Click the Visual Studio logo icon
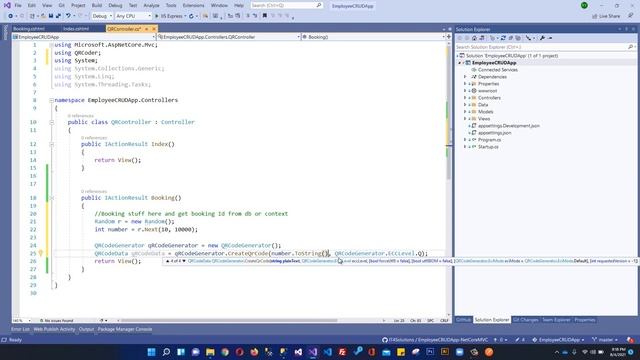 (x=7, y=5)
